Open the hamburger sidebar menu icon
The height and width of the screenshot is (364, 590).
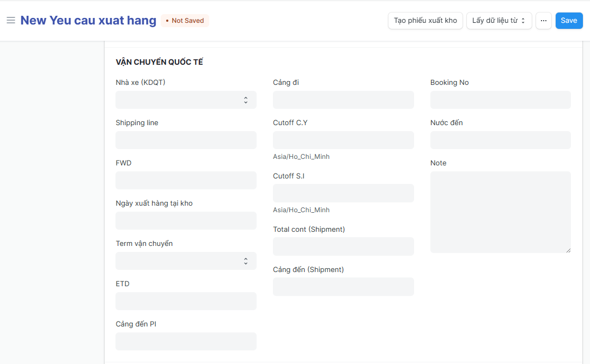tap(10, 21)
